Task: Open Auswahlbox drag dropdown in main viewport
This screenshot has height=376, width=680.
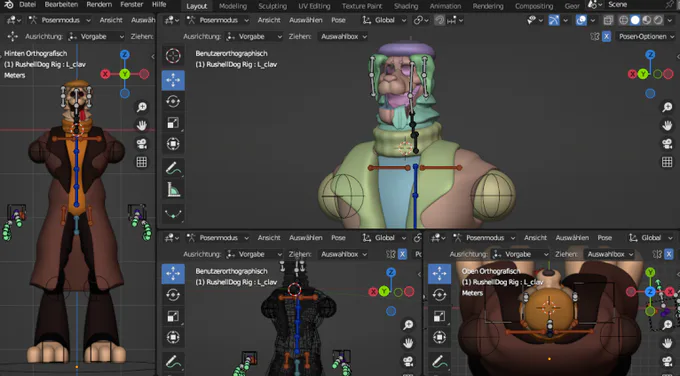Action: click(x=343, y=36)
